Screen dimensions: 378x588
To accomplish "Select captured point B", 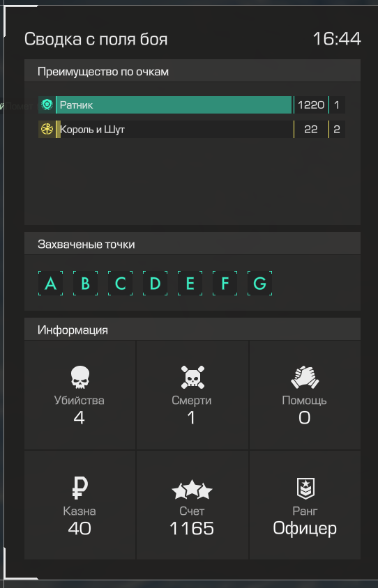I will [x=85, y=283].
